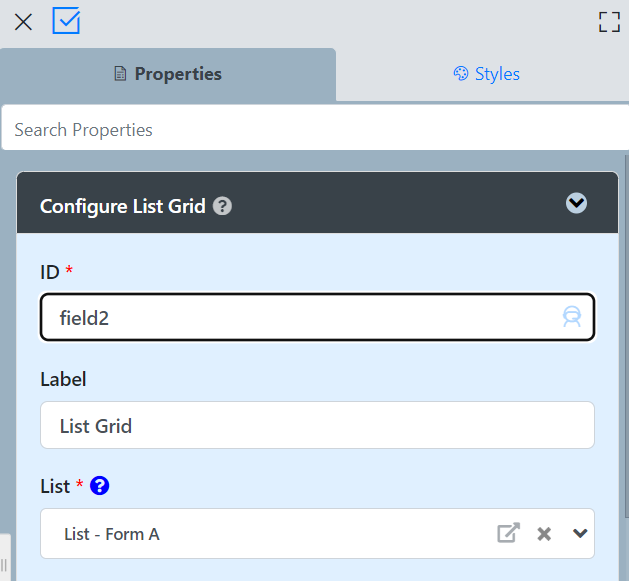The image size is (629, 581).
Task: Open the selected list in a new window
Action: tap(509, 533)
